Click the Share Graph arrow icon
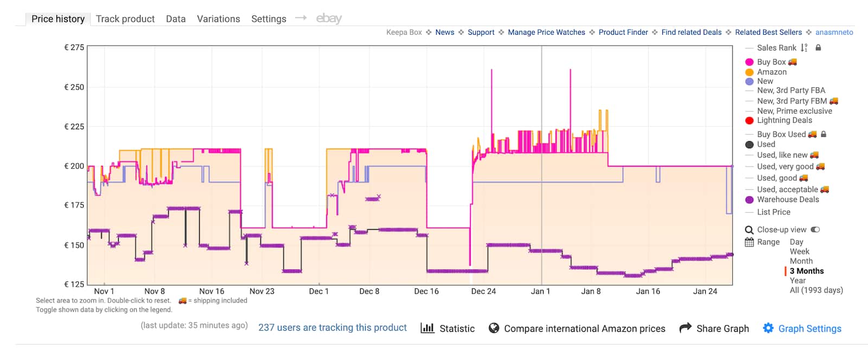The width and height of the screenshot is (868, 353). (x=685, y=327)
